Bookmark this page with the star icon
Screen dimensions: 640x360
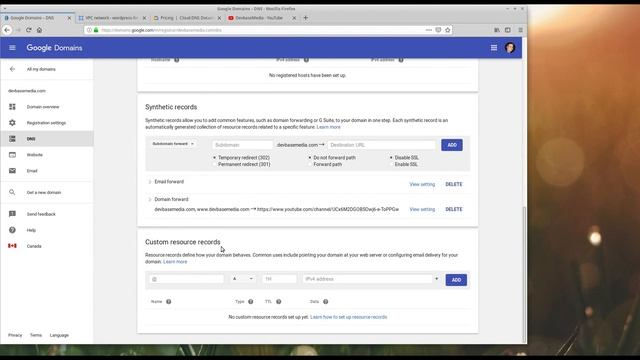pyautogui.click(x=448, y=30)
